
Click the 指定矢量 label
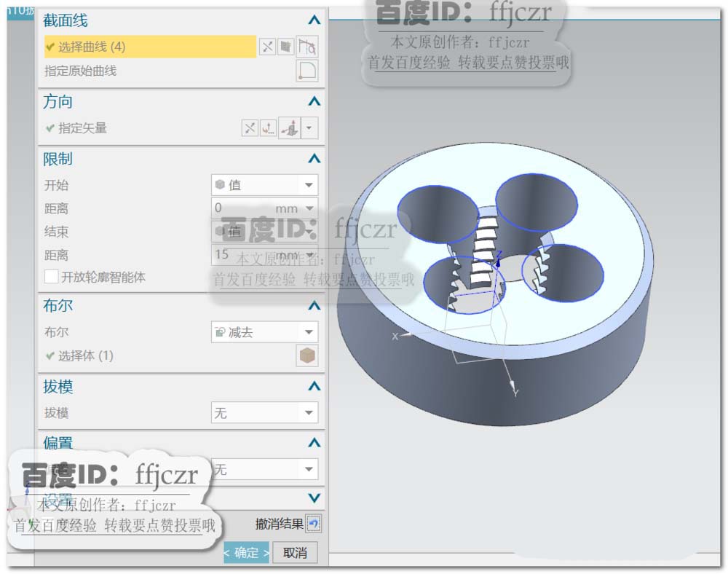[x=83, y=128]
